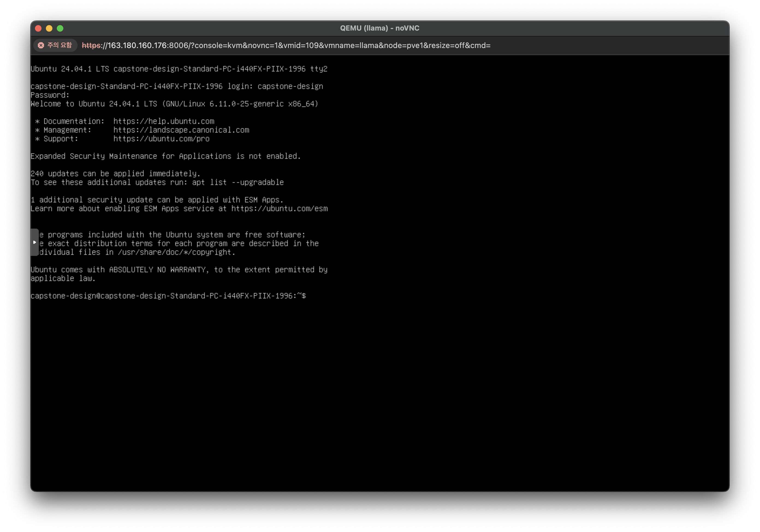Click the https://landscape.canonical.com management URL
Viewport: 760px width, 532px height.
coord(181,130)
